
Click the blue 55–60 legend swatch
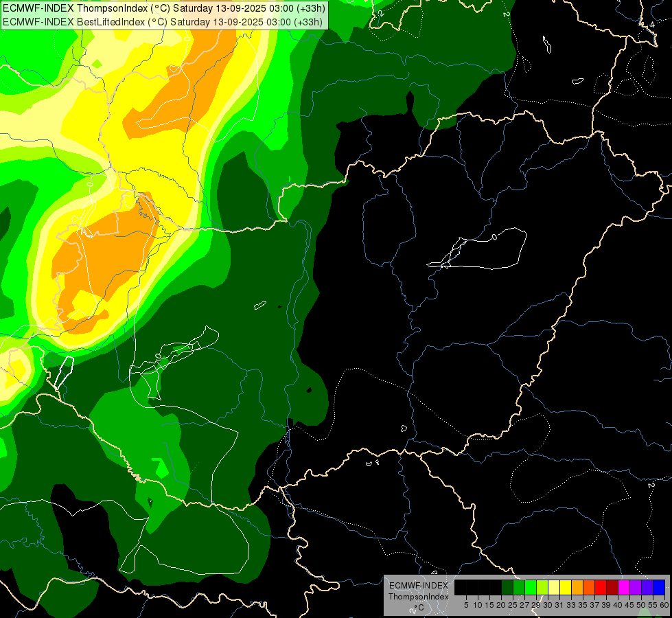[x=659, y=587]
